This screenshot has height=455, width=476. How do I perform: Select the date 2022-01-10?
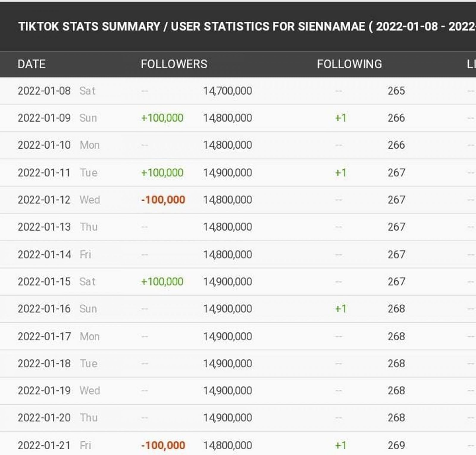[44, 145]
